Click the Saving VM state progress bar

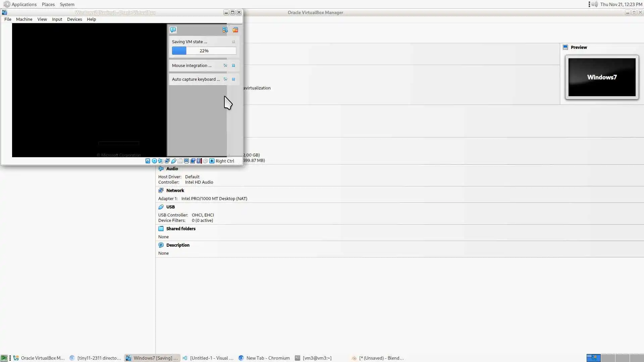[x=204, y=51]
